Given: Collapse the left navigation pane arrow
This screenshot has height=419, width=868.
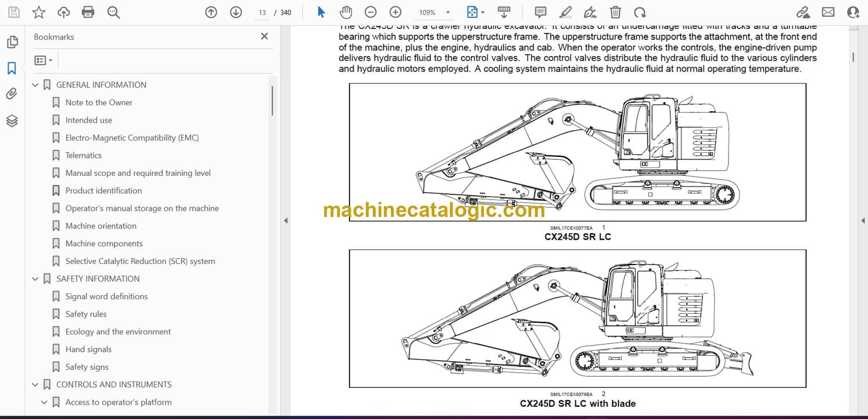Looking at the screenshot, I should pos(285,220).
